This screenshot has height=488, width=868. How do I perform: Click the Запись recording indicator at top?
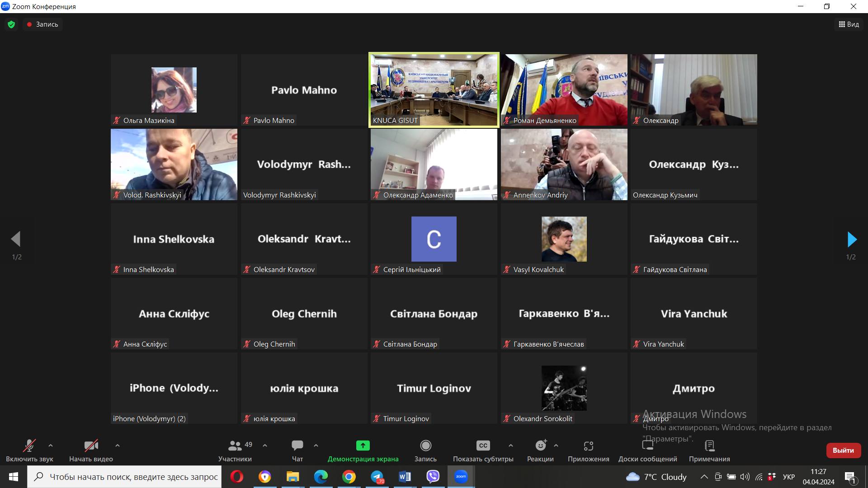coord(42,24)
